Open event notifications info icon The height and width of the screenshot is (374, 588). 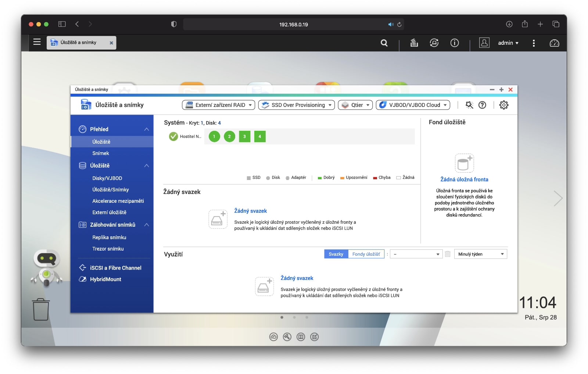455,43
